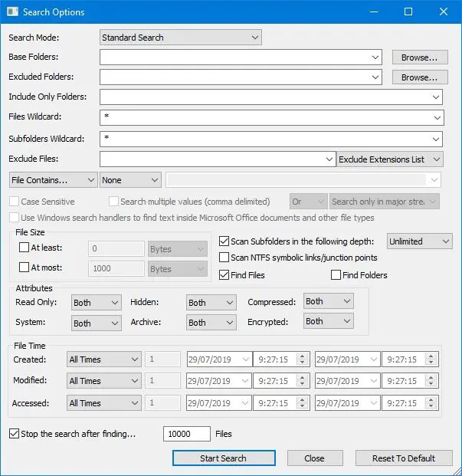Click the At least size value field
The image size is (462, 476).
pyautogui.click(x=116, y=248)
